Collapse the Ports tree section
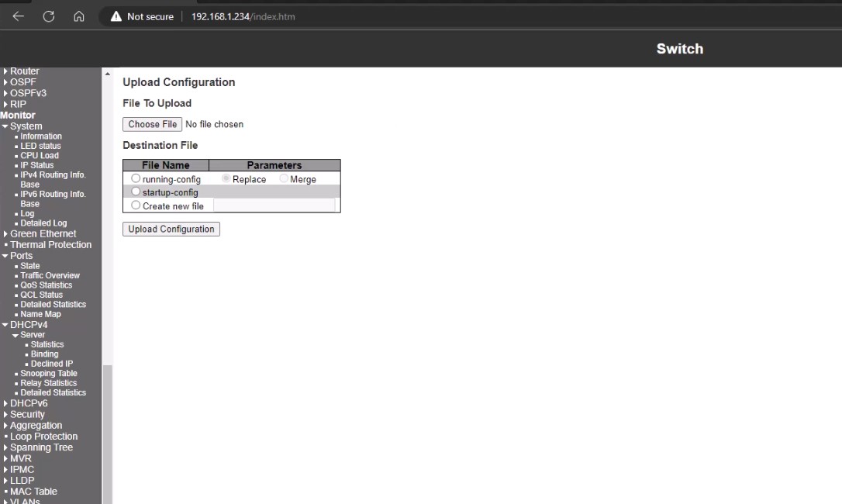This screenshot has height=504, width=842. 5,256
